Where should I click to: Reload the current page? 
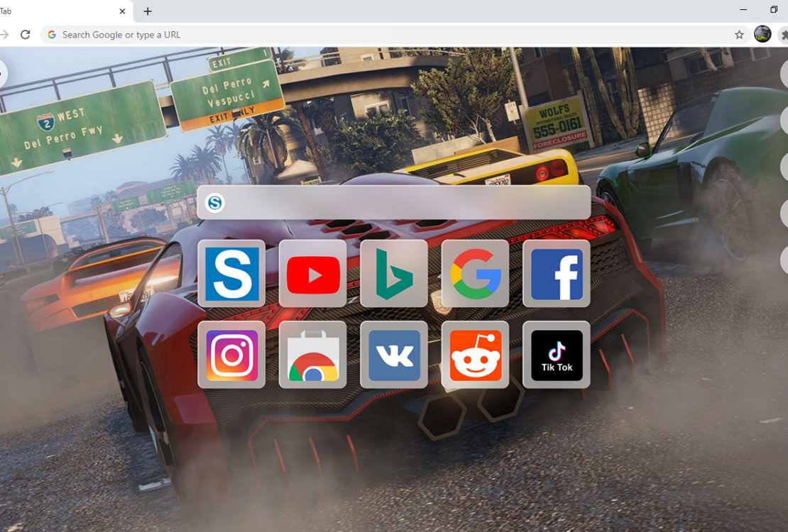26,35
